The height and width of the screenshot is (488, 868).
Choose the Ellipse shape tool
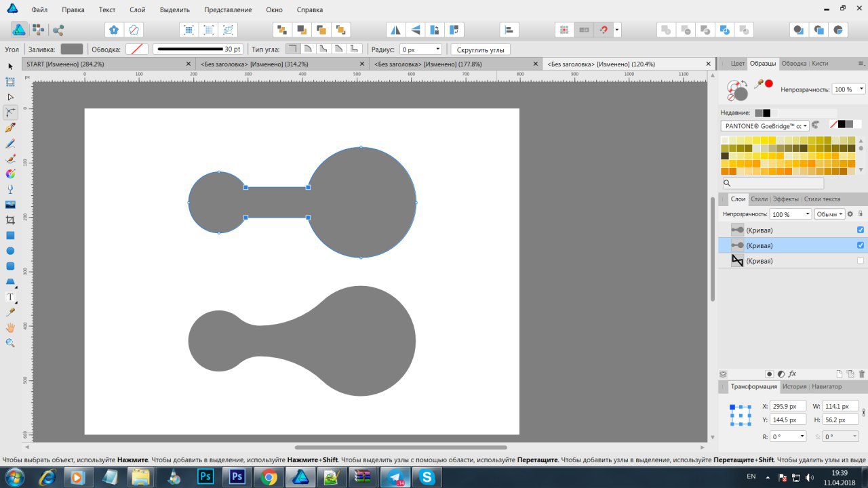(x=10, y=251)
